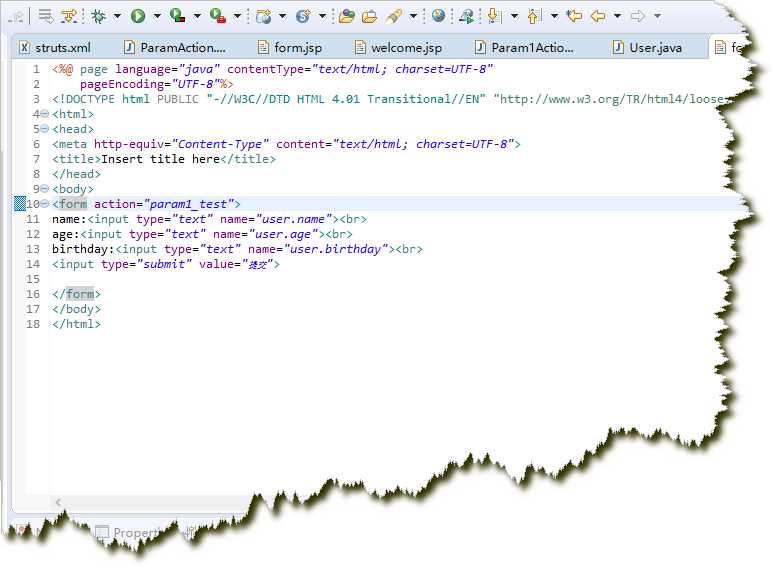Open the Previous Annotation dropdown arrow
The height and width of the screenshot is (567, 772).
[x=554, y=16]
